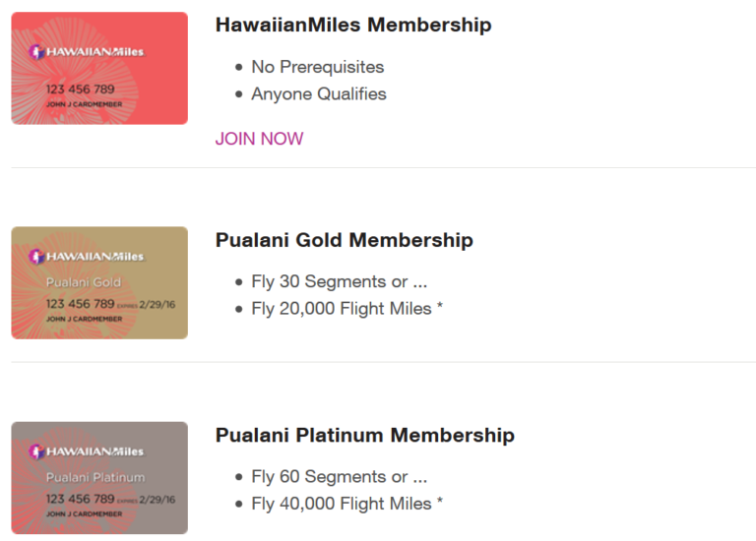Click the card number on the red card
The height and width of the screenshot is (541, 756).
(x=81, y=90)
